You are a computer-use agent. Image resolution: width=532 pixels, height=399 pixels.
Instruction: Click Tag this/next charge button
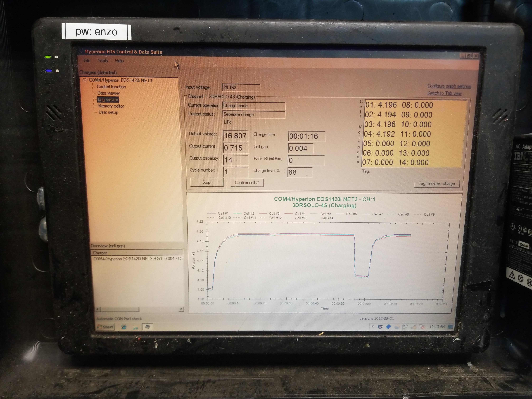click(437, 184)
